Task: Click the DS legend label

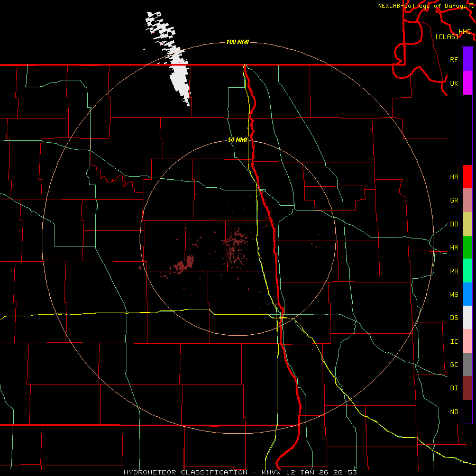Action: (454, 318)
